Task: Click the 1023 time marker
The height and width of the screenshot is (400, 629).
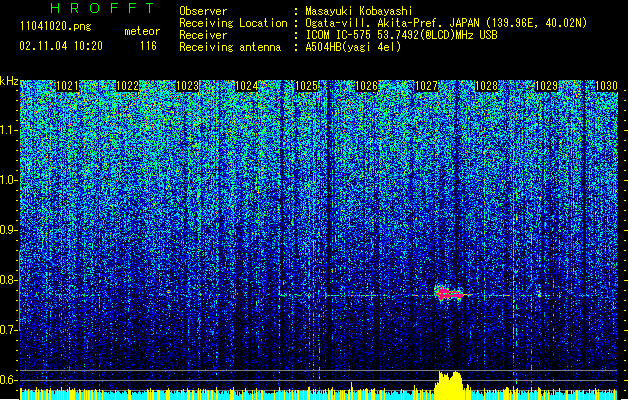Action: pos(187,86)
